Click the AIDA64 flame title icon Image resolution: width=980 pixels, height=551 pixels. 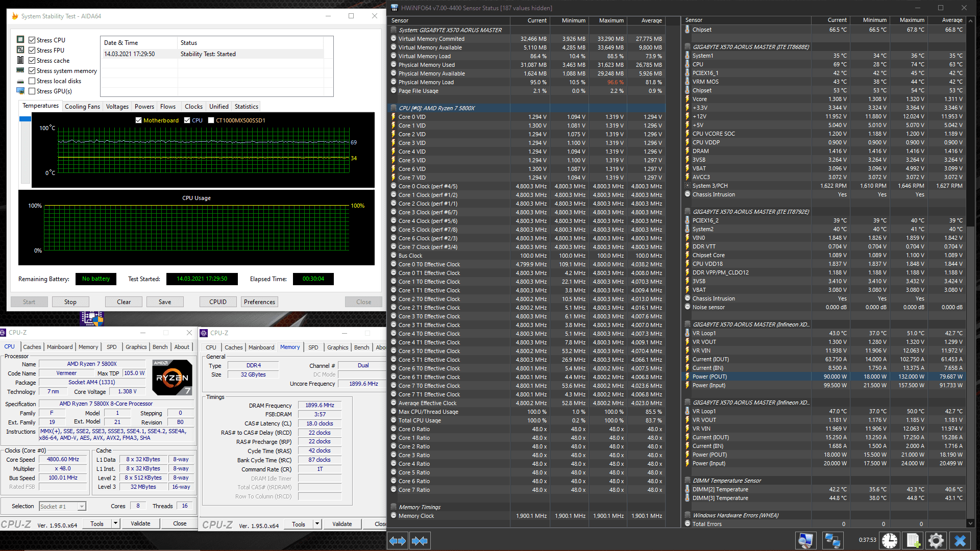pos(14,16)
